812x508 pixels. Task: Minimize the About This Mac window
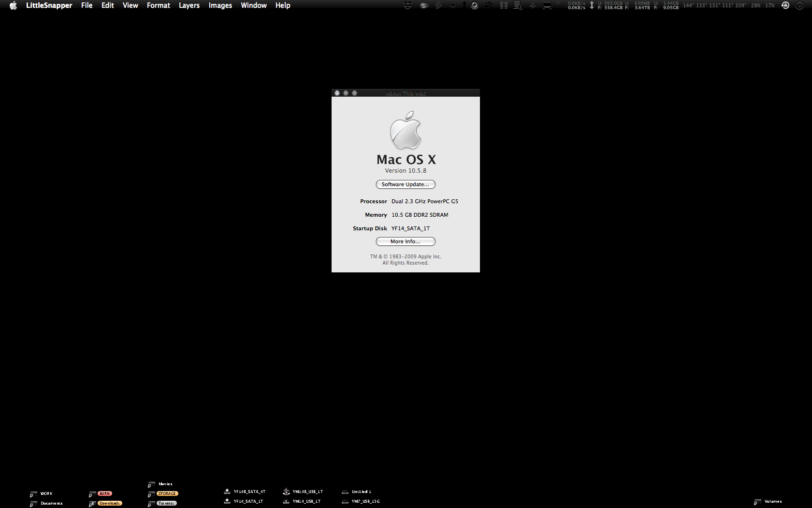click(x=346, y=93)
